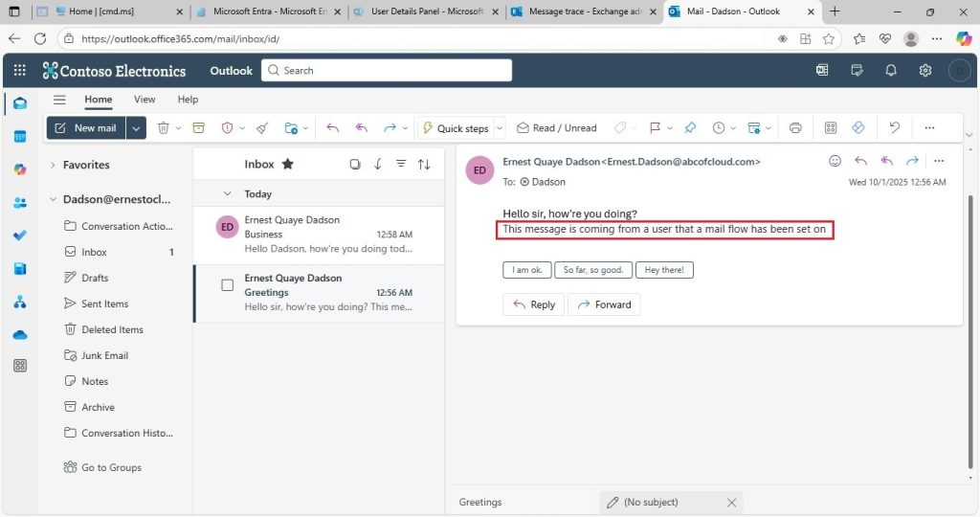980x517 pixels.
Task: Toggle Read / Unread status
Action: 556,128
